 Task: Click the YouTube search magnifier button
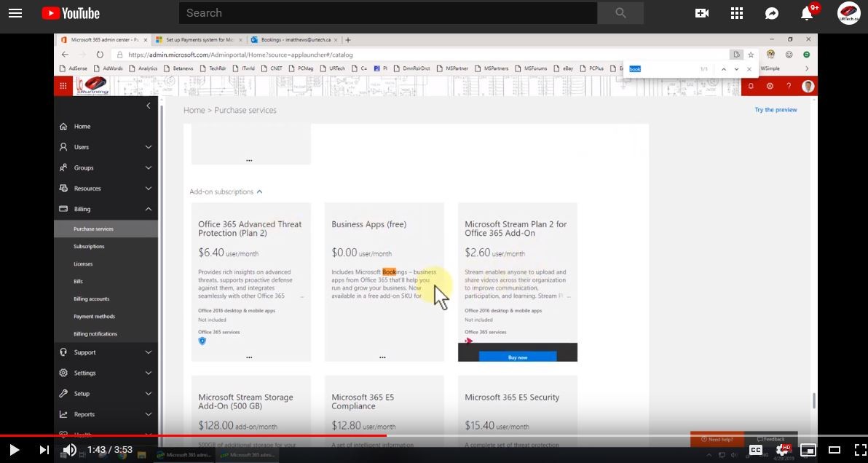click(x=620, y=13)
